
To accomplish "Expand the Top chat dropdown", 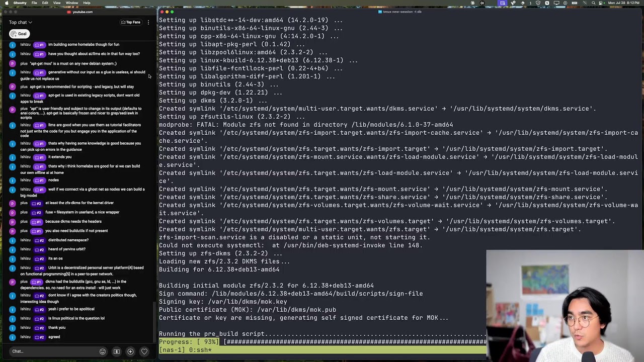I will click(x=21, y=22).
